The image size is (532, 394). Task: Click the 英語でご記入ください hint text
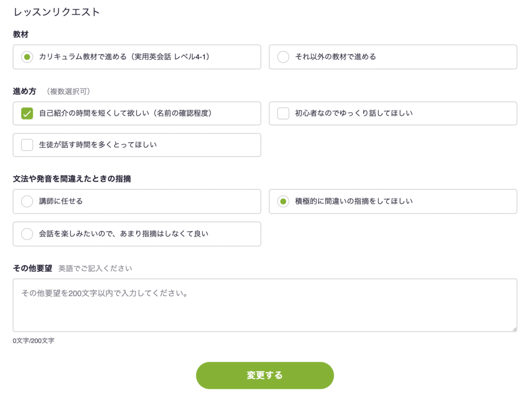pos(95,268)
